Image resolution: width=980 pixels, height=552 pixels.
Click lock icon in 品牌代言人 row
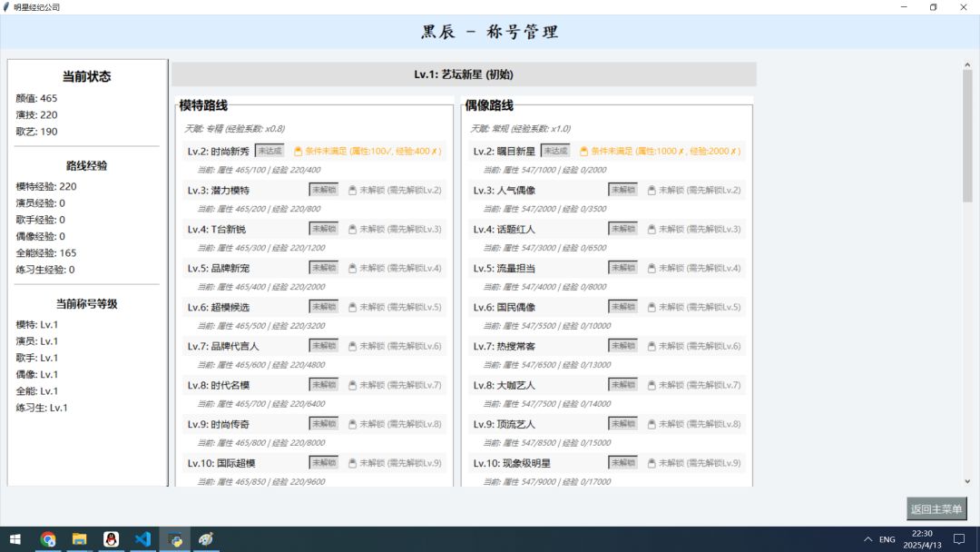coord(352,346)
